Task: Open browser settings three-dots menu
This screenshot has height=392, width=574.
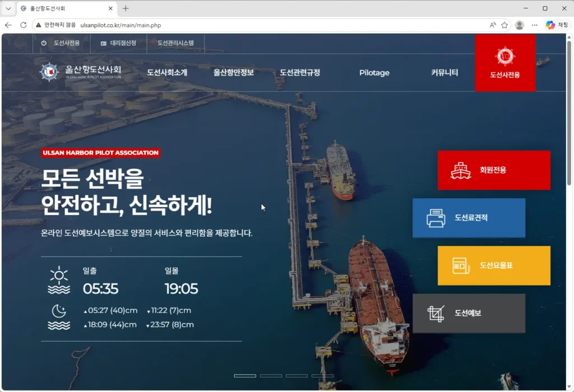Action: tap(534, 25)
